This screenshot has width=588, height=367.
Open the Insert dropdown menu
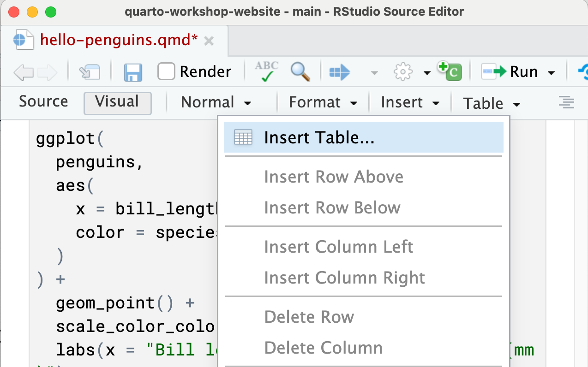coord(410,102)
